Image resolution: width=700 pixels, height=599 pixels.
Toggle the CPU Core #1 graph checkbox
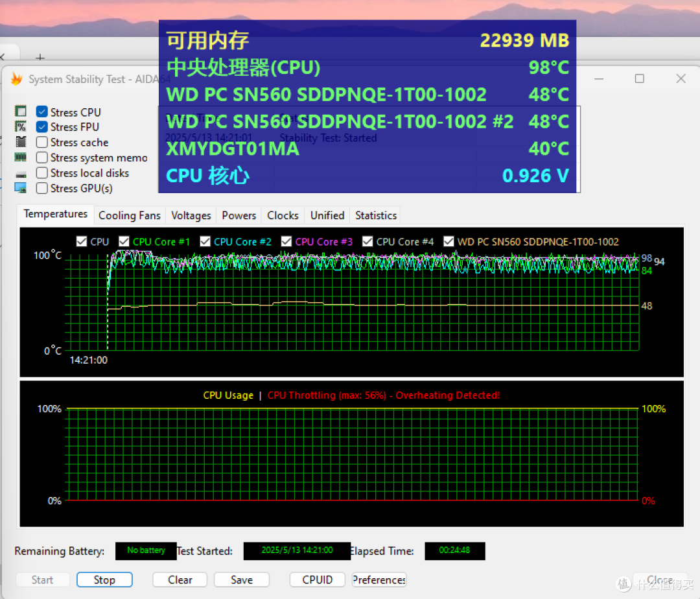pos(124,241)
